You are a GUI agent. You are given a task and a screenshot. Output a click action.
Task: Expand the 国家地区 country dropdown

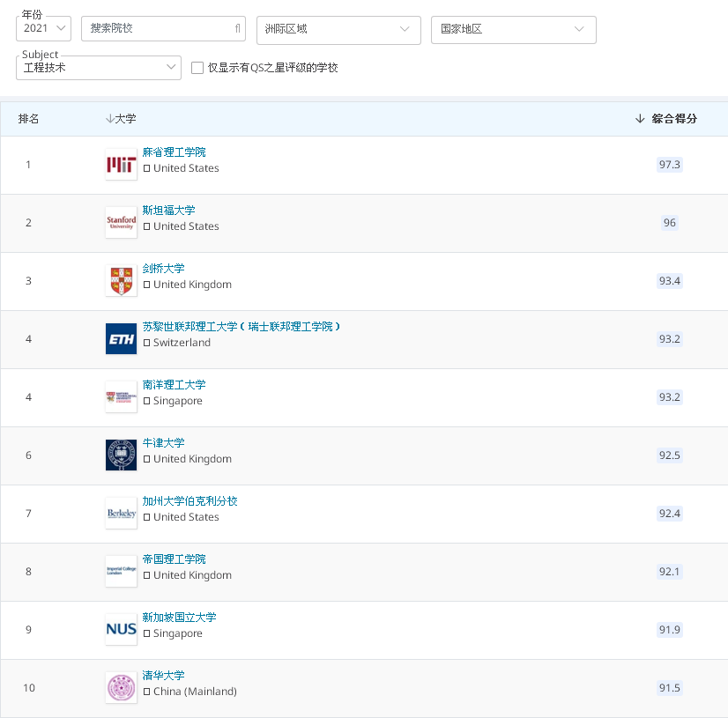[514, 30]
